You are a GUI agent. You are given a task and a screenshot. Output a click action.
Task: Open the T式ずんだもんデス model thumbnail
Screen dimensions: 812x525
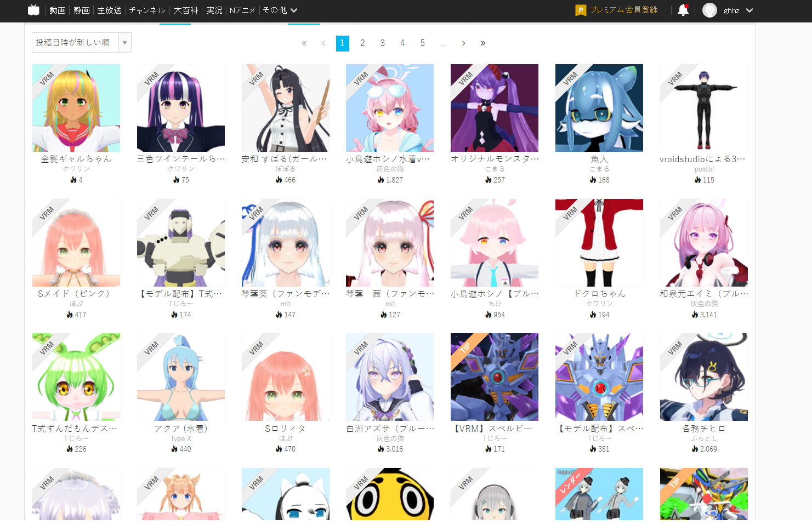[76, 377]
